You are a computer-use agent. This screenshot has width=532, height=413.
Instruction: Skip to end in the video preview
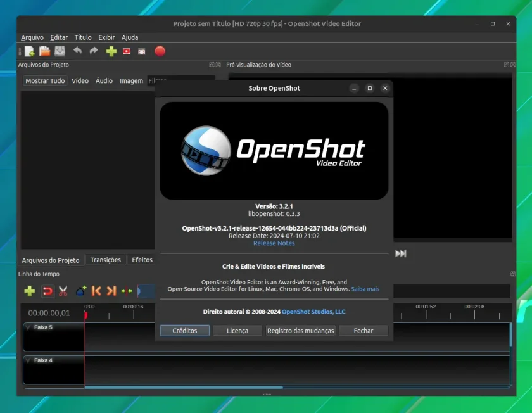point(401,253)
